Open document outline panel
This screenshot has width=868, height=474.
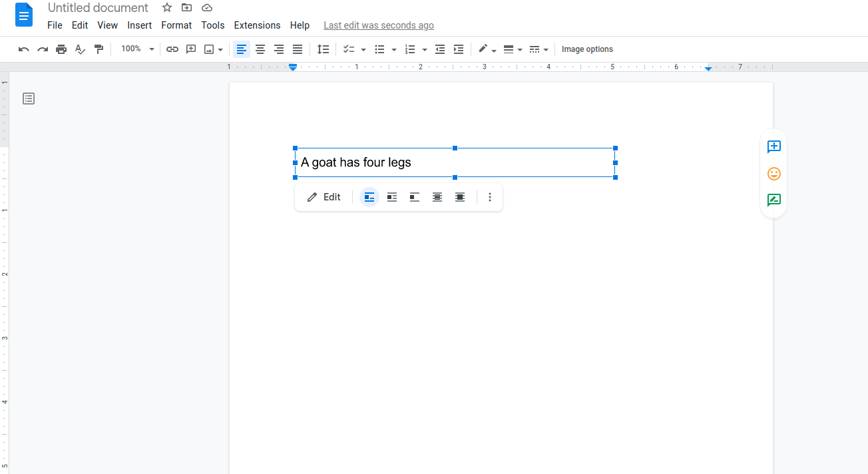(29, 98)
